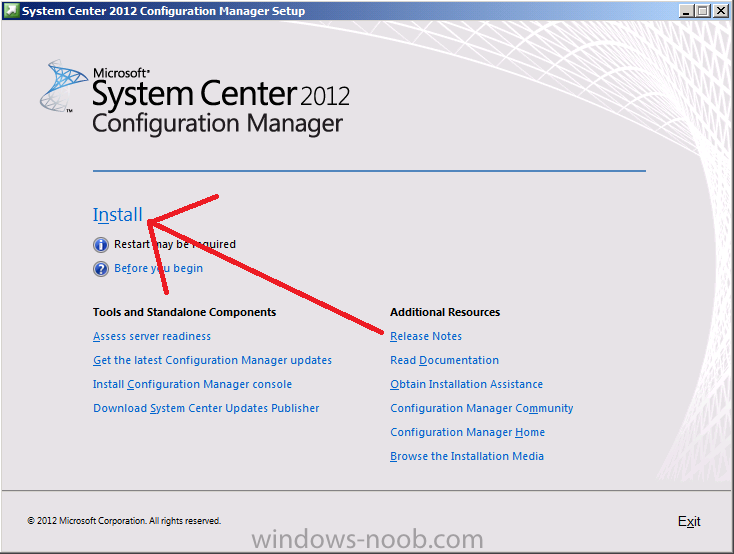
Task: Browse the Installation Media
Action: pos(467,456)
